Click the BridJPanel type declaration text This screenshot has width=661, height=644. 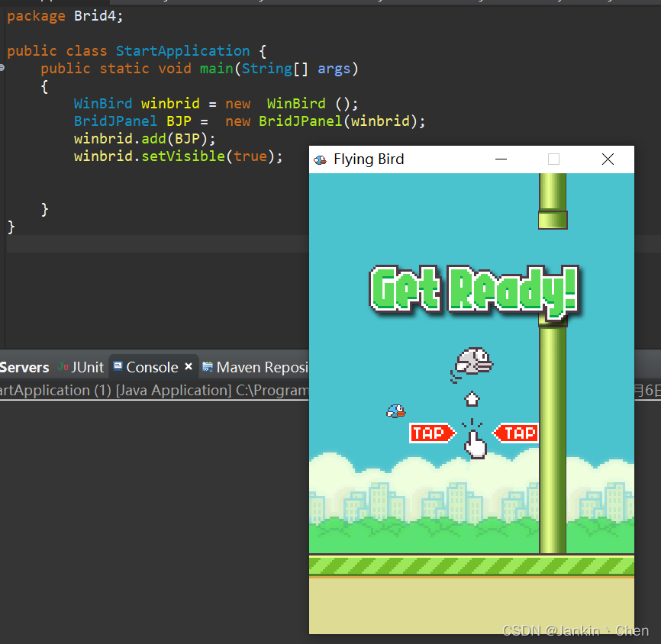pos(115,121)
